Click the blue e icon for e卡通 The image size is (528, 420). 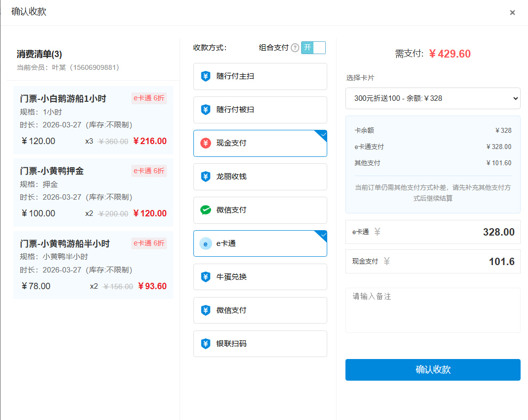point(206,243)
